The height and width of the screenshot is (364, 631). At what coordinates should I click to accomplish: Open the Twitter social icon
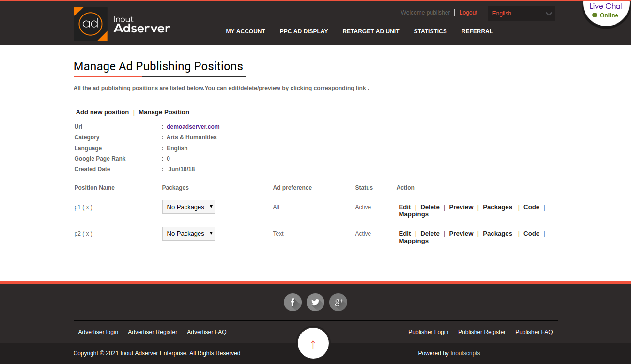click(x=315, y=303)
